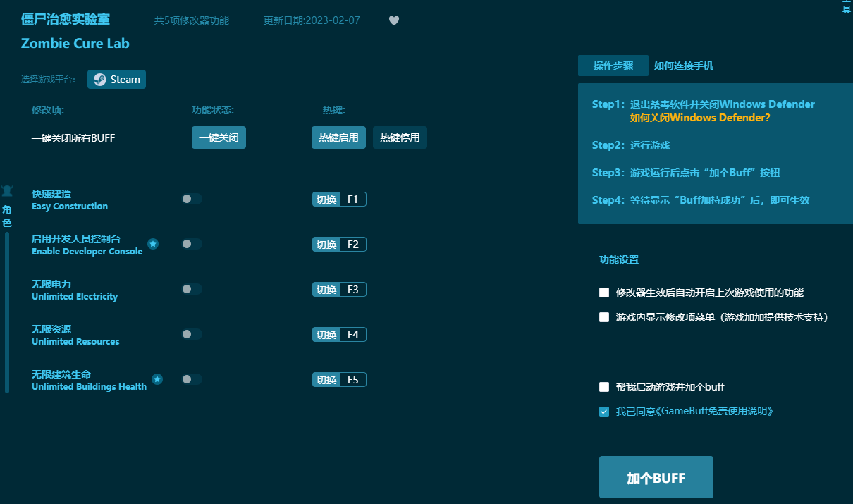Image resolution: width=853 pixels, height=504 pixels.
Task: Click the 功能设置 heading
Action: coord(619,259)
